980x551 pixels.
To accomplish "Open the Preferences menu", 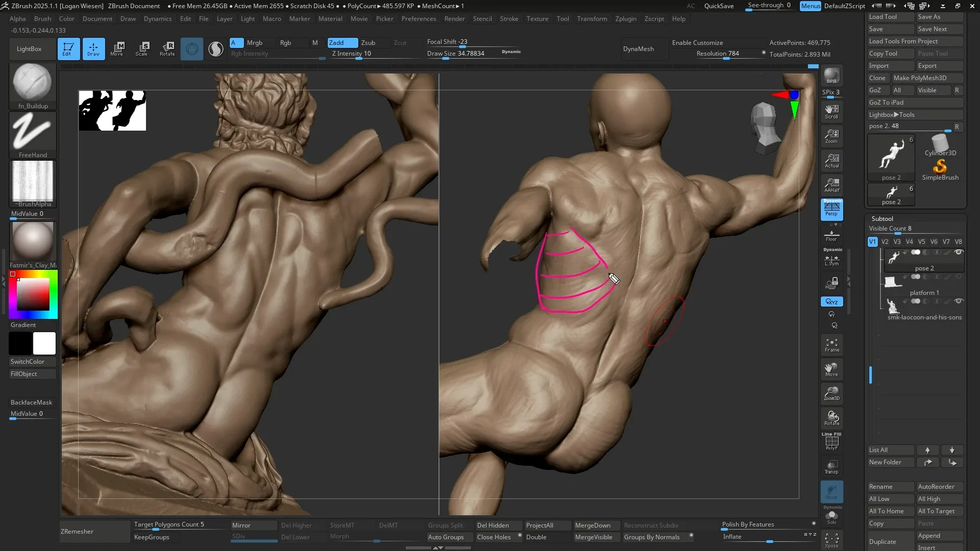I will [419, 19].
